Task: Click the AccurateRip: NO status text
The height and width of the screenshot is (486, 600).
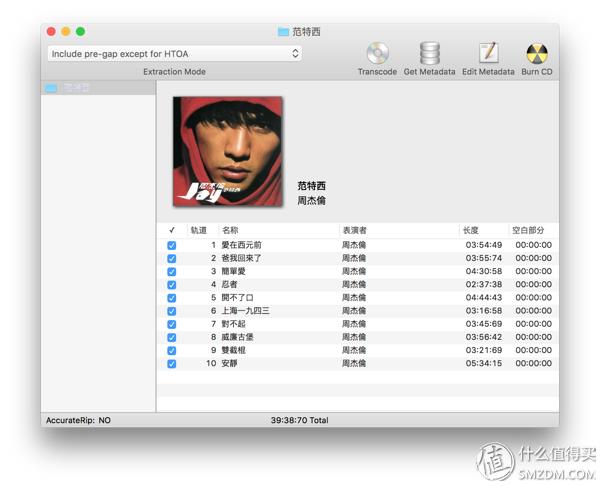Action: pyautogui.click(x=78, y=421)
